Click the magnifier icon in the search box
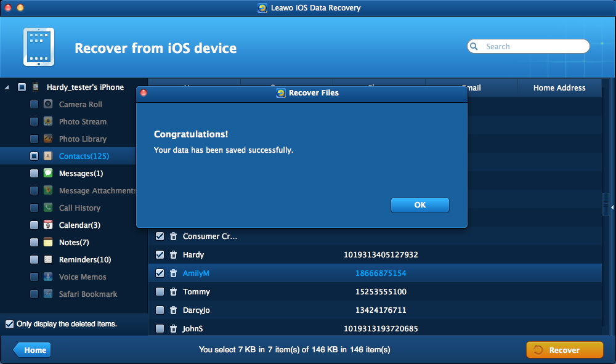The image size is (616, 364). pyautogui.click(x=474, y=46)
